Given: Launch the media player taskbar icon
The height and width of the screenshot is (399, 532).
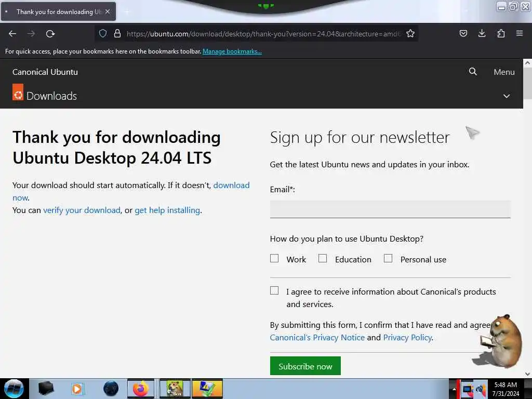Looking at the screenshot, I should click(77, 389).
